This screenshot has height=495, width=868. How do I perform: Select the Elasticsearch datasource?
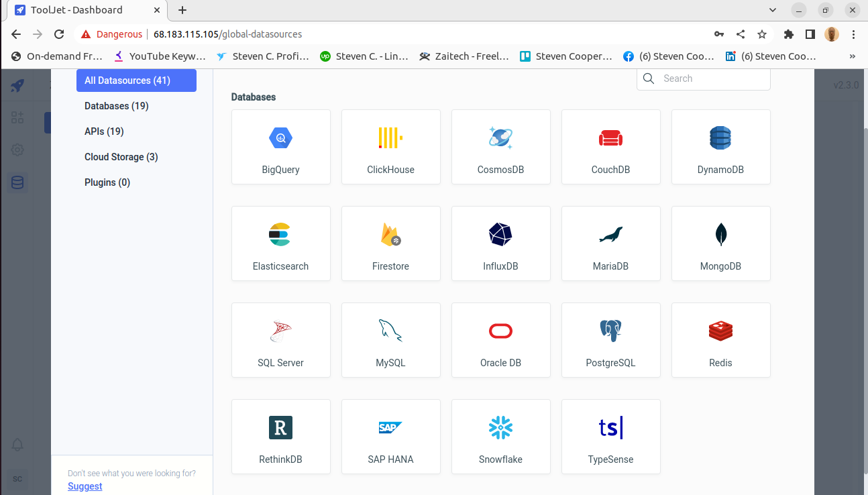[x=281, y=243]
